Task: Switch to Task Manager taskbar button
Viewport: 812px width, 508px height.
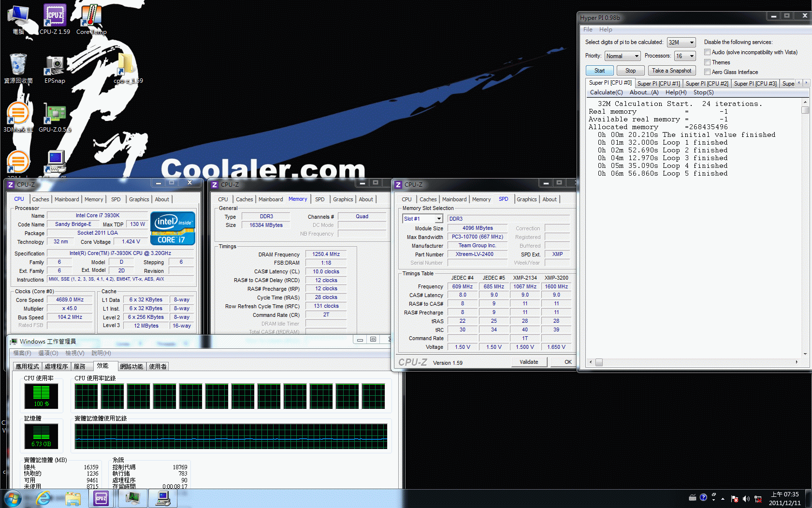Action: tap(132, 498)
